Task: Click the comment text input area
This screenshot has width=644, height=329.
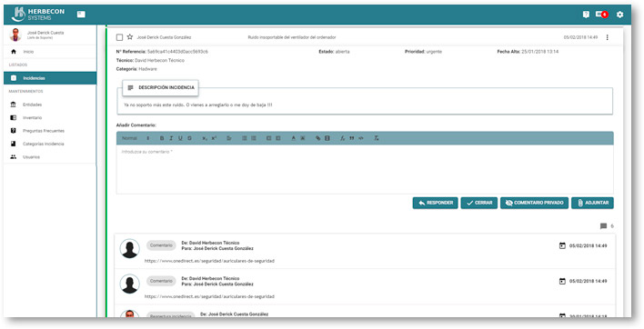Action: (x=365, y=169)
